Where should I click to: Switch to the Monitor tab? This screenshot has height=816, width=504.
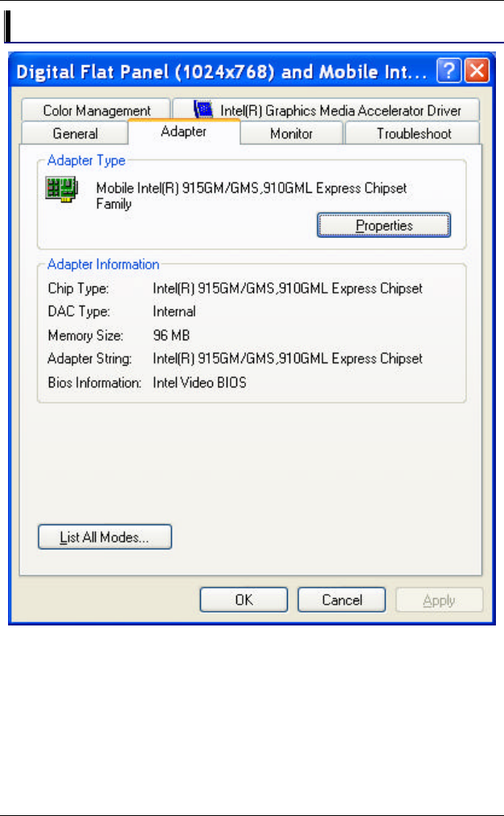pyautogui.click(x=291, y=133)
